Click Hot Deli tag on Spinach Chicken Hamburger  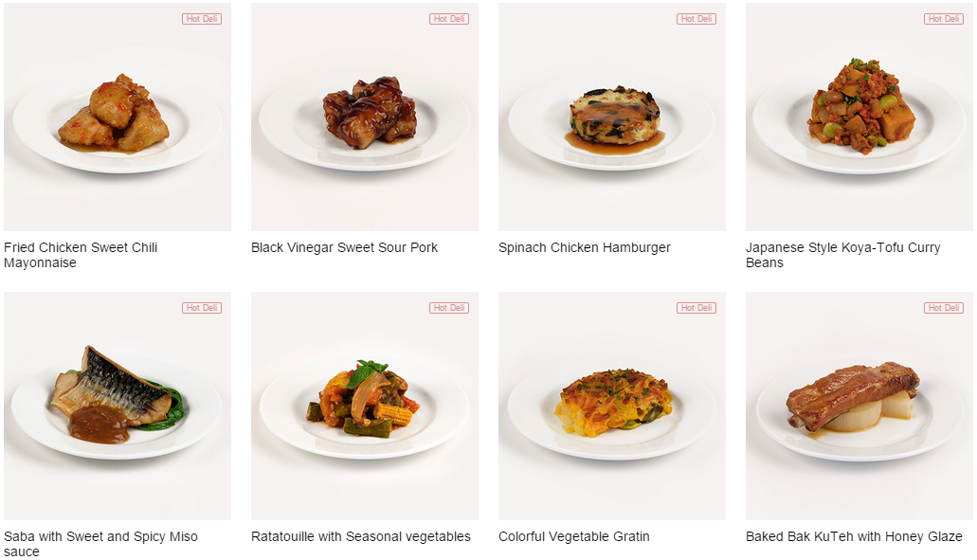click(x=697, y=19)
